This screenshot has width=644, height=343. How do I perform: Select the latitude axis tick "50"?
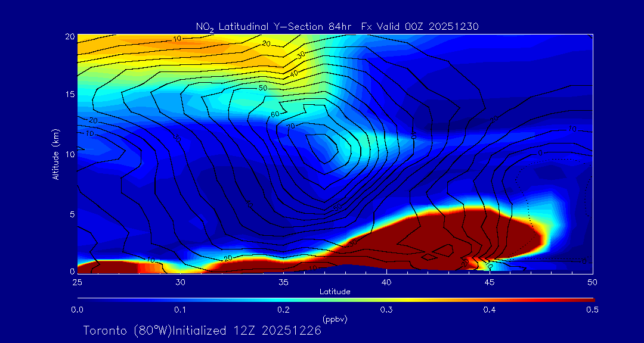[x=593, y=282]
